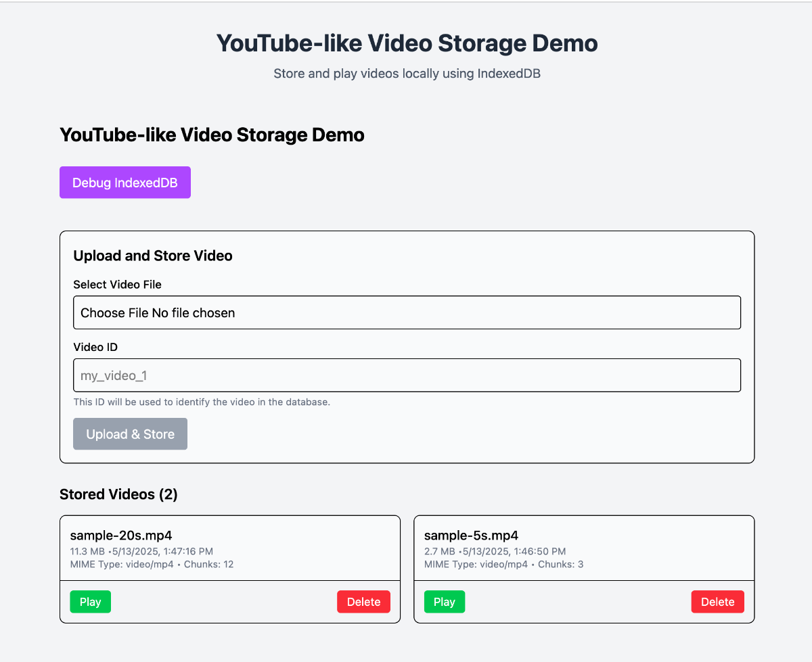Click the 'Store and play videos locally' subtitle
This screenshot has width=812, height=662.
coord(407,73)
